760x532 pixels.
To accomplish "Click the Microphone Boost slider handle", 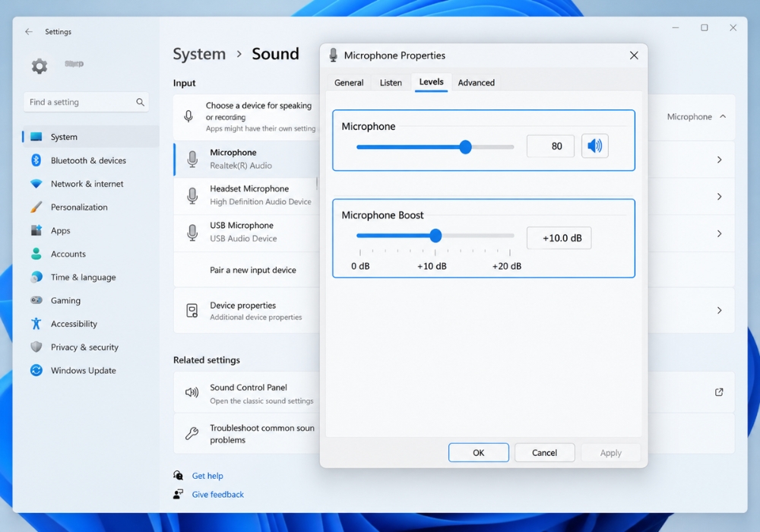I will point(435,236).
